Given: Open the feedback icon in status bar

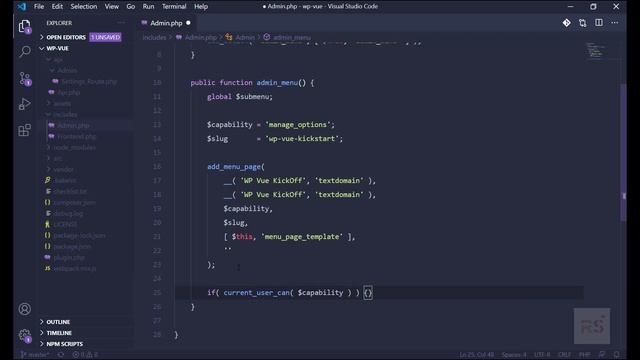Looking at the screenshot, I should (x=602, y=355).
